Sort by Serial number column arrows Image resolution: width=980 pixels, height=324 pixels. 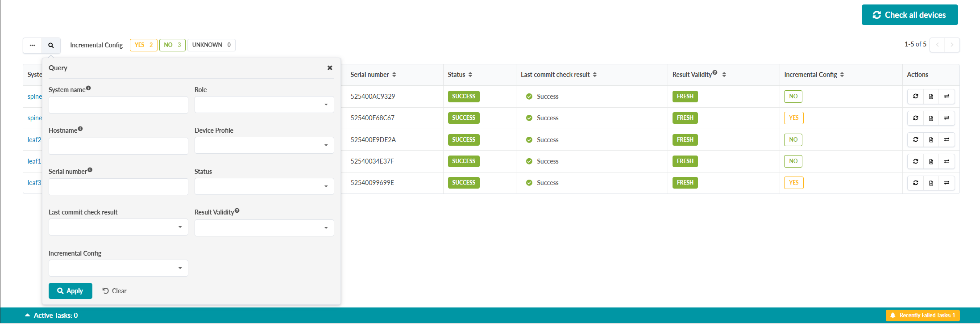(394, 75)
